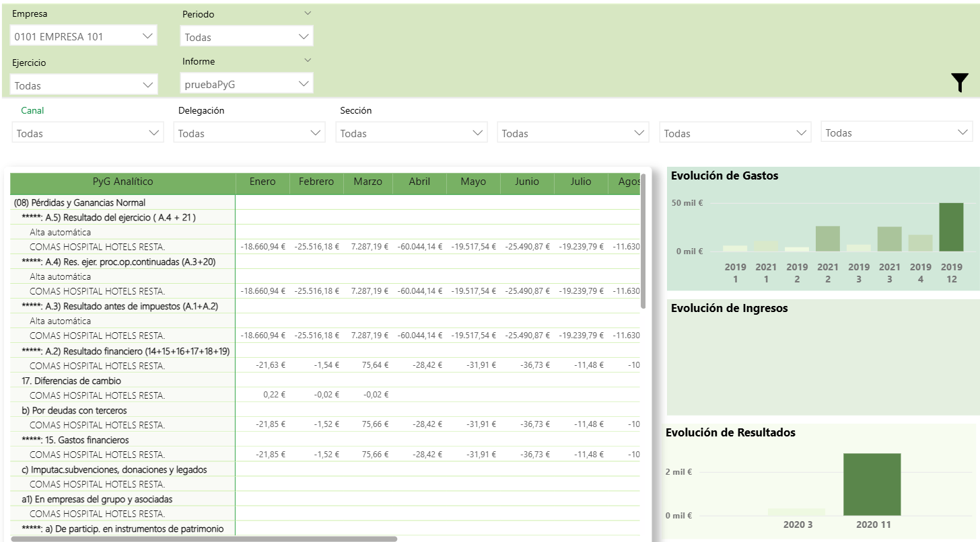Click the small chevron above Periodo slicer
The width and height of the screenshot is (980, 542).
click(x=308, y=13)
